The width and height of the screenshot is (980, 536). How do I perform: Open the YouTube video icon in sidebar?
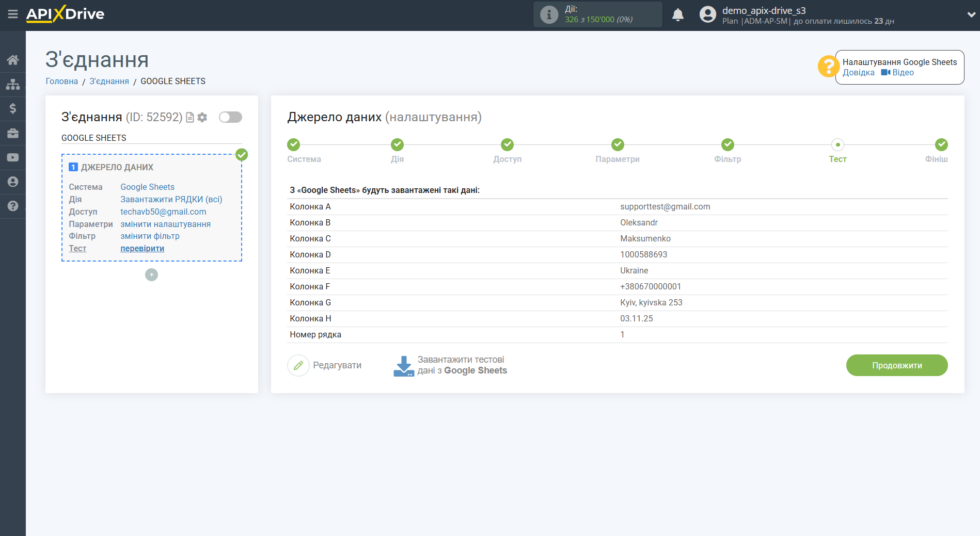click(13, 157)
